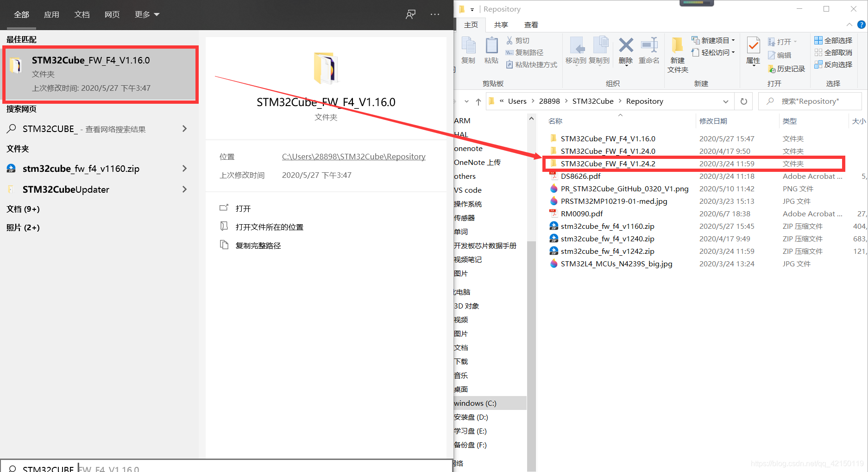The image size is (868, 472).
Task: Click the 名称 (Name) column header
Action: pyautogui.click(x=555, y=121)
